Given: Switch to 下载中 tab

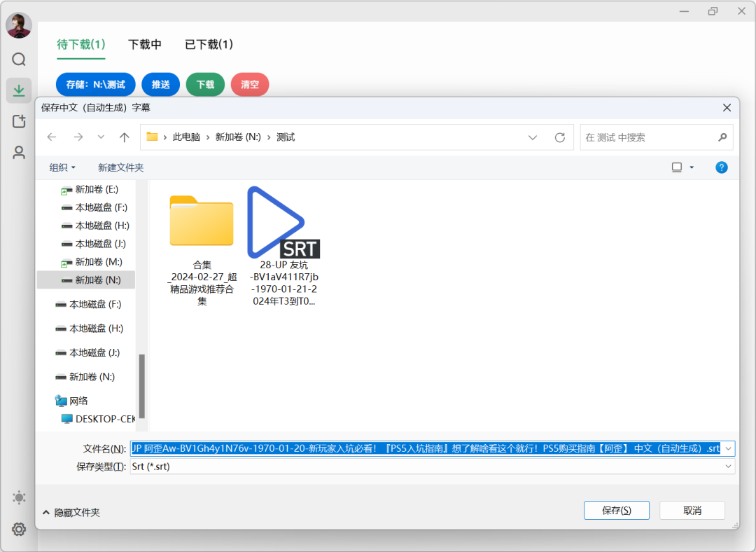Looking at the screenshot, I should (145, 45).
